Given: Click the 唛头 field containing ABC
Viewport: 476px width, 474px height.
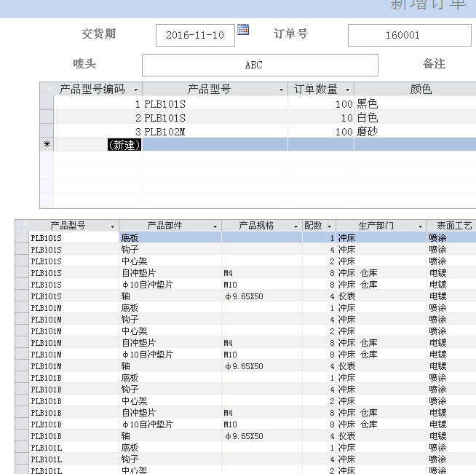Looking at the screenshot, I should tap(260, 65).
